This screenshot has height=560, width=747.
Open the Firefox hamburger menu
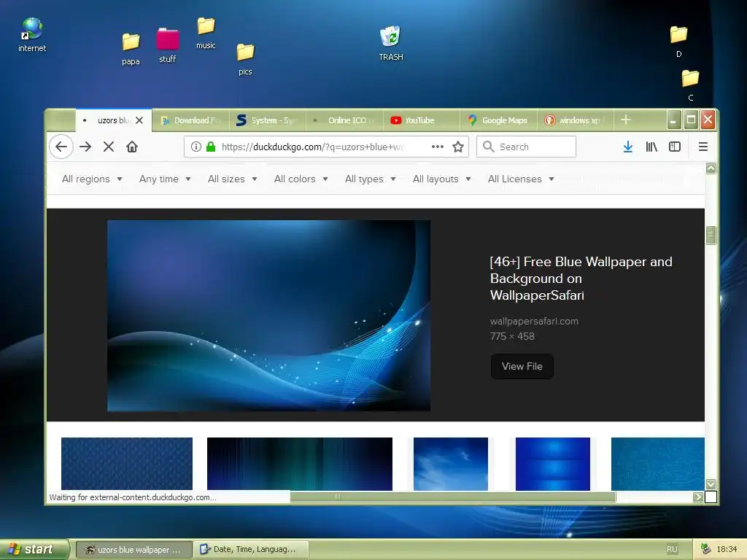703,147
